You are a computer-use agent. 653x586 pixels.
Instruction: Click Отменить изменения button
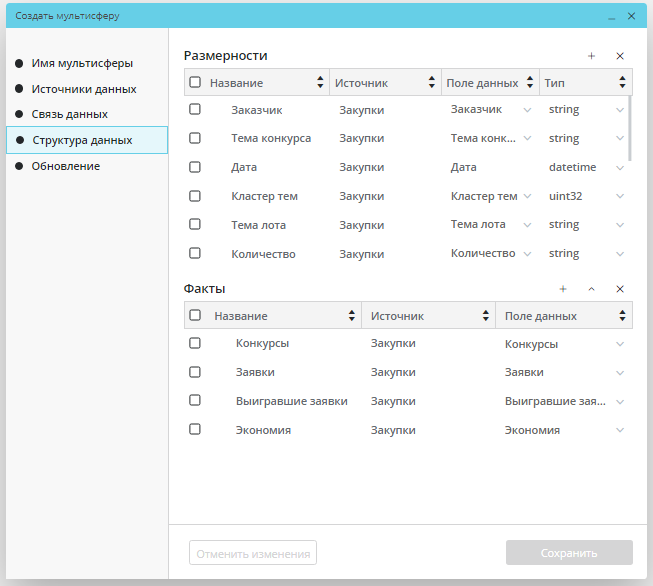pos(253,553)
